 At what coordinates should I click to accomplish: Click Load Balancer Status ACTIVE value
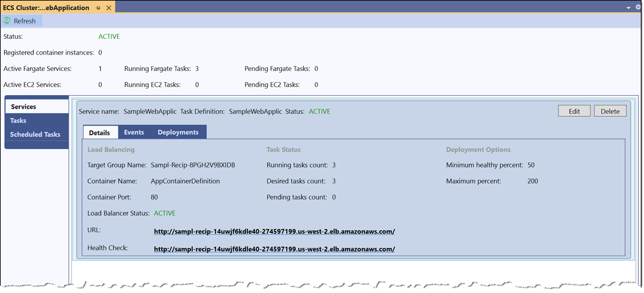(165, 213)
